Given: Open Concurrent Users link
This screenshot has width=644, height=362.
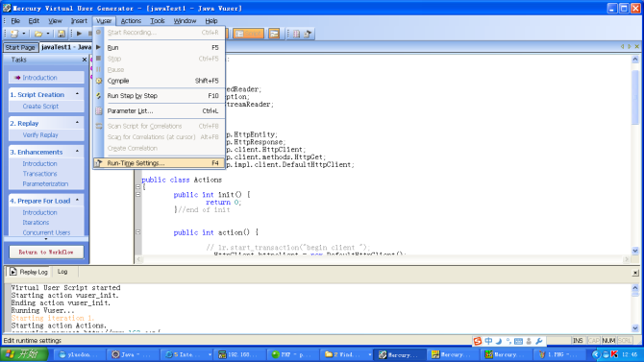Looking at the screenshot, I should point(46,232).
